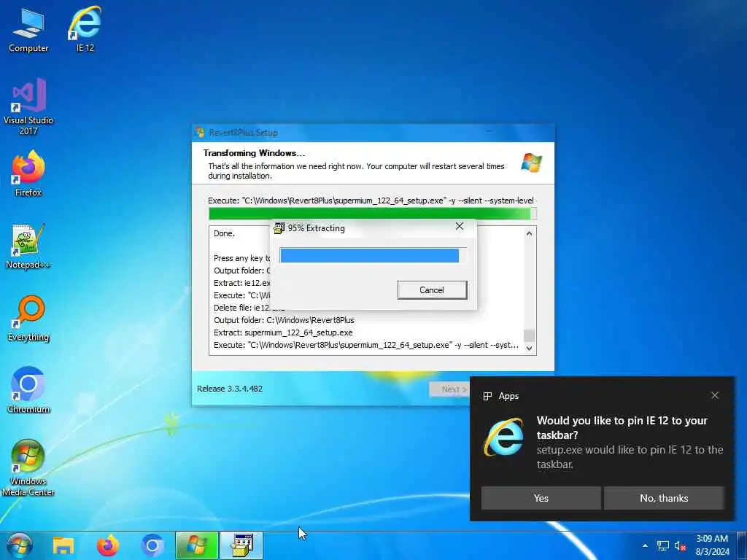This screenshot has height=560, width=747.
Task: Click the Execute status line above the progress bar
Action: 371,201
